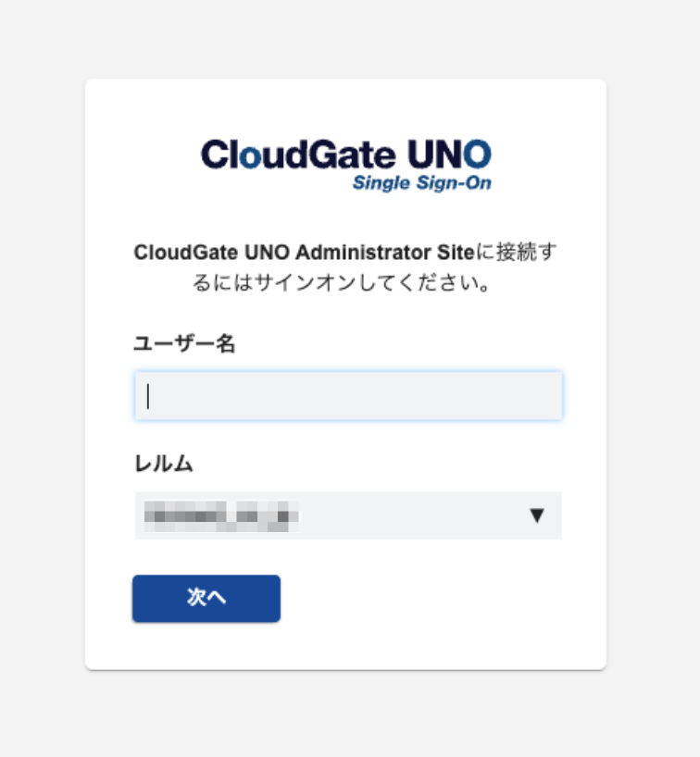Viewport: 700px width, 757px height.
Task: Click the black triangle arrow in レルム selector
Action: [x=537, y=515]
